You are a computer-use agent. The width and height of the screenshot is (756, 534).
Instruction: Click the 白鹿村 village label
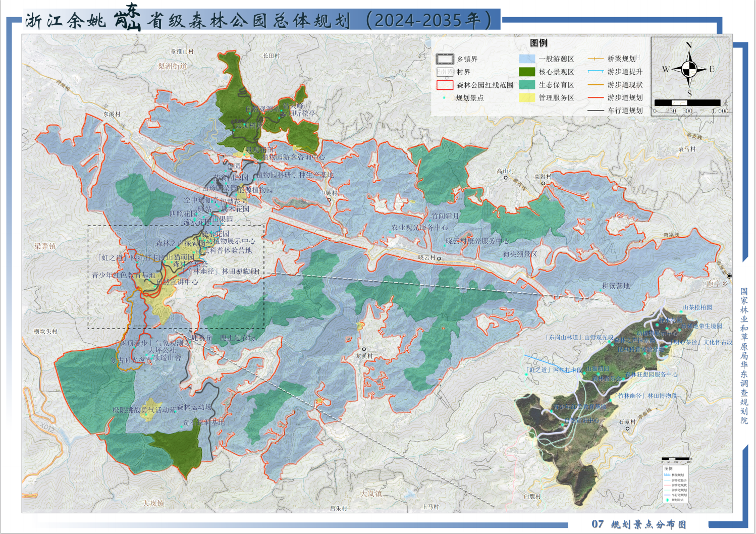[x=532, y=496]
